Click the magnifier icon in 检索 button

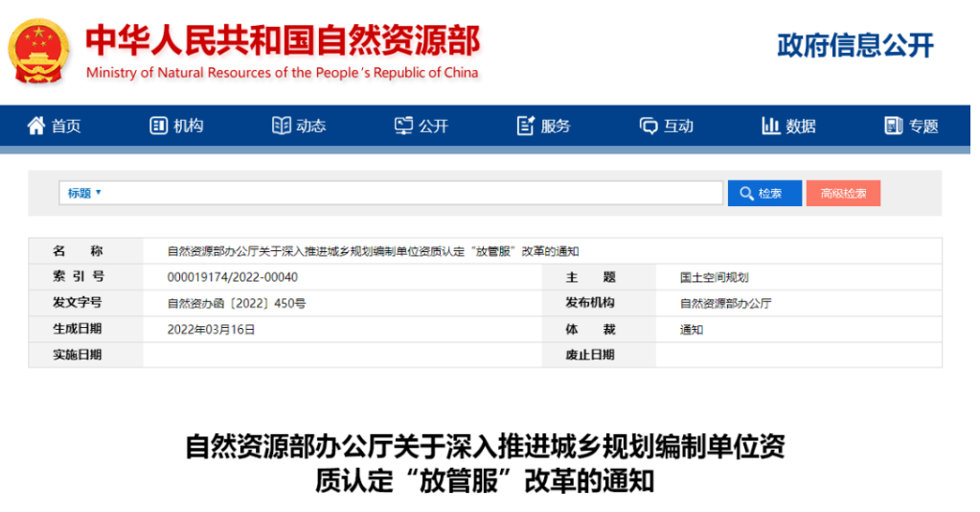744,194
